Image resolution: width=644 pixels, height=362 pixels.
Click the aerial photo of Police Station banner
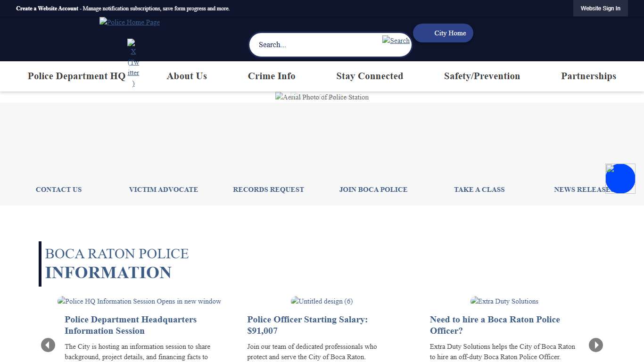pos(322,97)
